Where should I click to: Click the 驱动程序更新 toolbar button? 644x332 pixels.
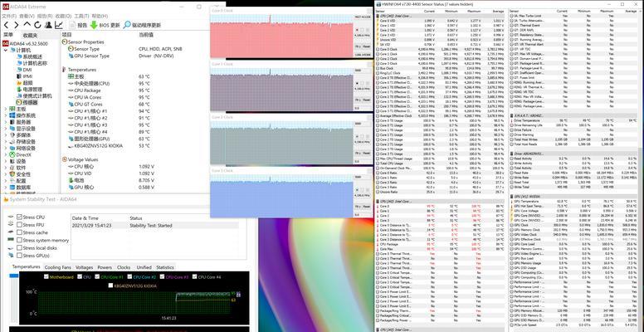coord(142,25)
